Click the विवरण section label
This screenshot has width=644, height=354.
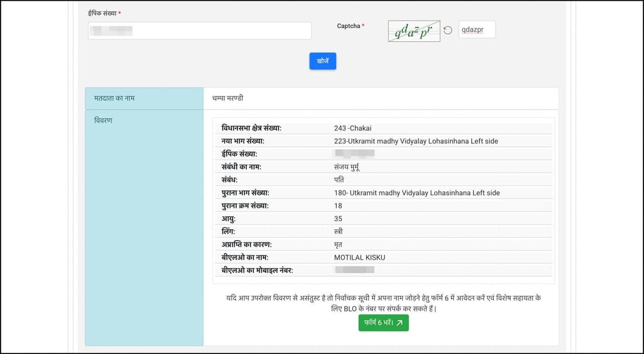[103, 120]
